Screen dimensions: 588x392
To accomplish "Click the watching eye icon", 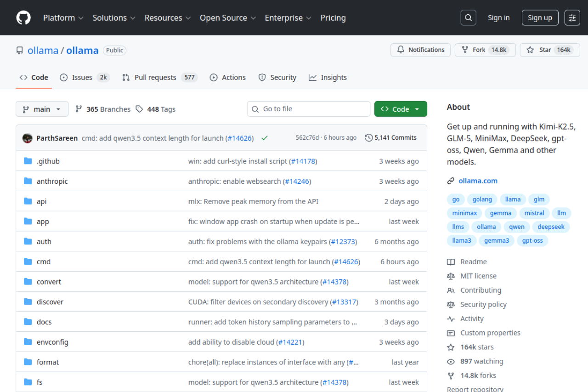I will click(x=451, y=361).
